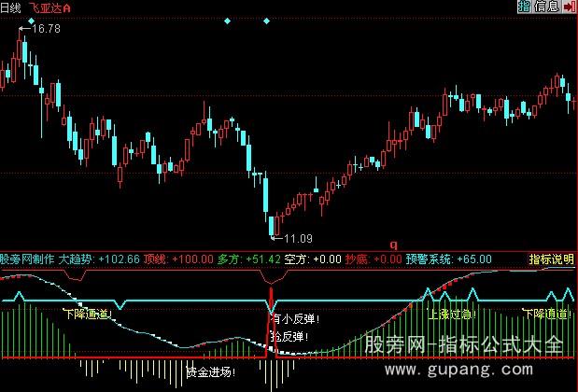
Task: Click the 上涨过急! annotation
Action: coord(452,315)
